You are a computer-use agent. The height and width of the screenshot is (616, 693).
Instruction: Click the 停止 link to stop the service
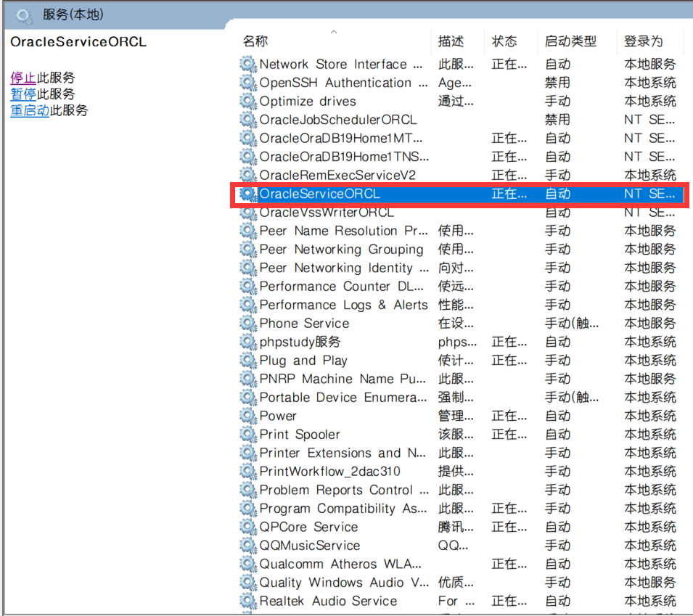click(23, 78)
